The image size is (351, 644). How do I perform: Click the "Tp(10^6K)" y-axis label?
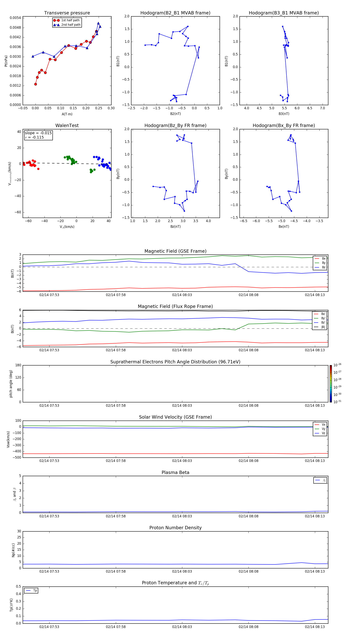(11, 605)
